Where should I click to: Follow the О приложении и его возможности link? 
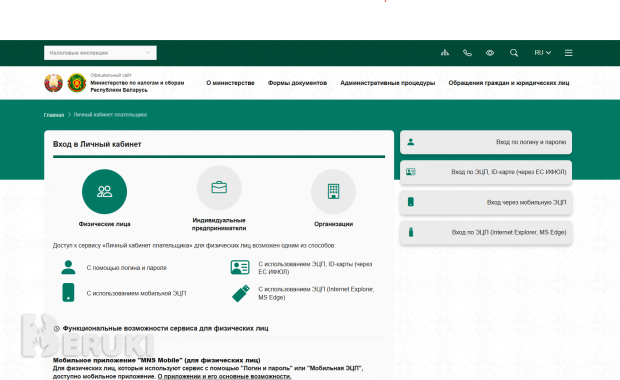pos(224,376)
